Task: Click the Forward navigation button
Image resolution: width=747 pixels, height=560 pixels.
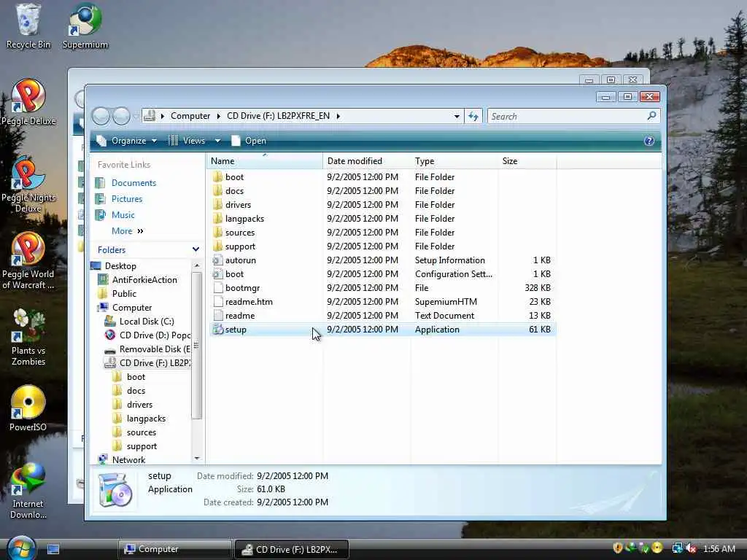Action: (x=121, y=116)
